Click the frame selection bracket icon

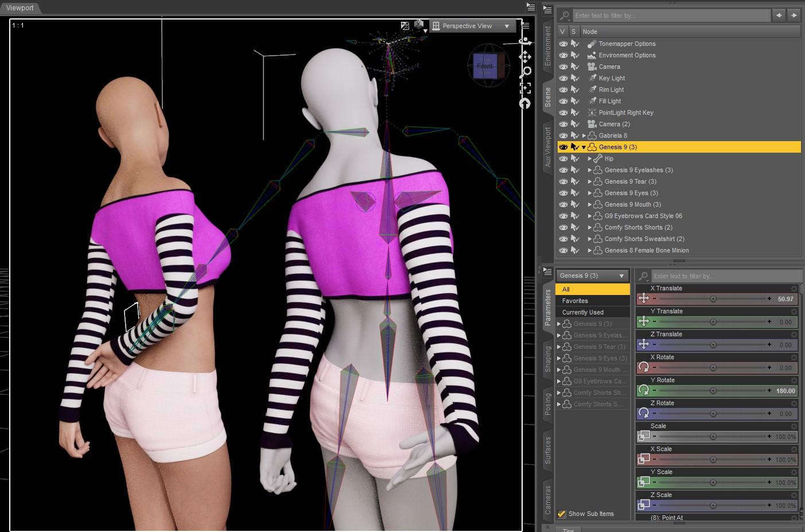(524, 88)
